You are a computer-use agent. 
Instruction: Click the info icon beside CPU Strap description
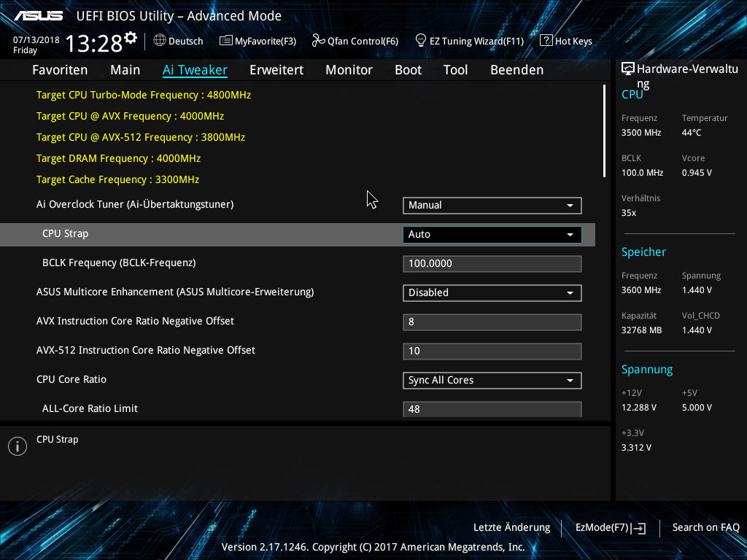(18, 446)
